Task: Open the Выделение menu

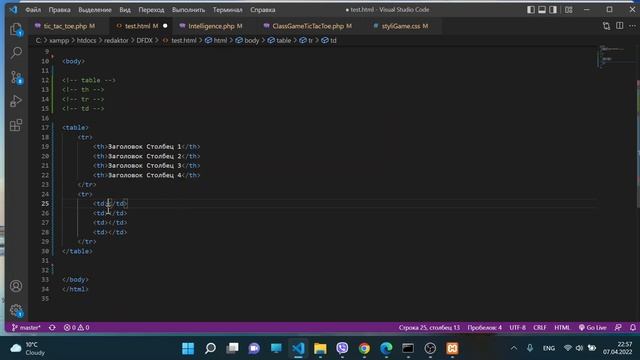Action: click(95, 10)
